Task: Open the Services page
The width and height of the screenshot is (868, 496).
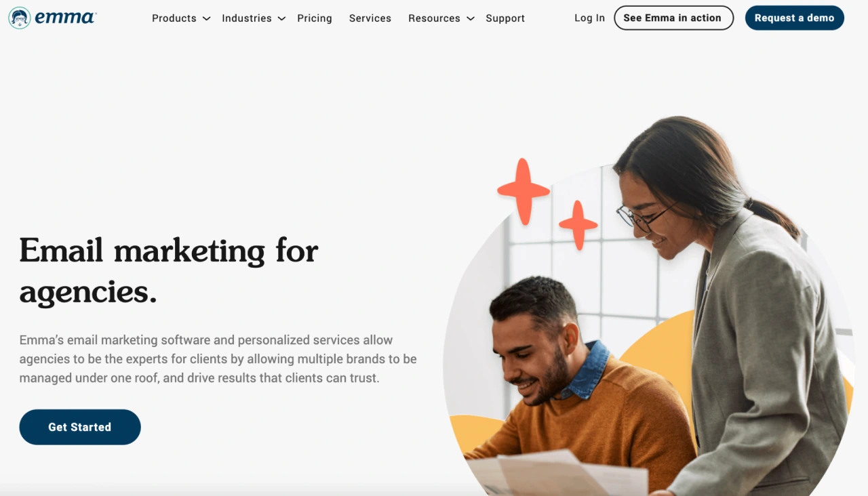Action: point(370,18)
